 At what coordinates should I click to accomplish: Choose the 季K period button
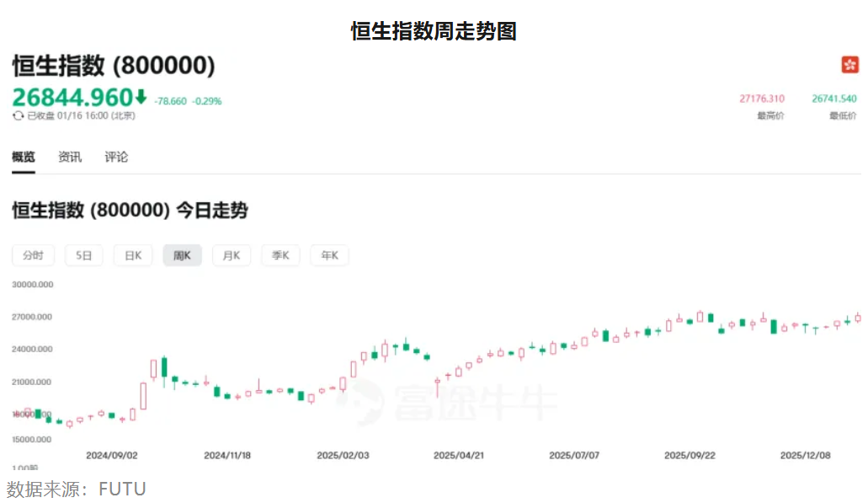coord(280,255)
